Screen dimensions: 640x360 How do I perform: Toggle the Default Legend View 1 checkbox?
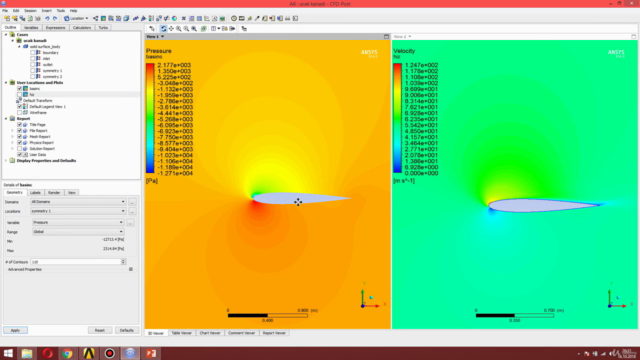tap(19, 107)
